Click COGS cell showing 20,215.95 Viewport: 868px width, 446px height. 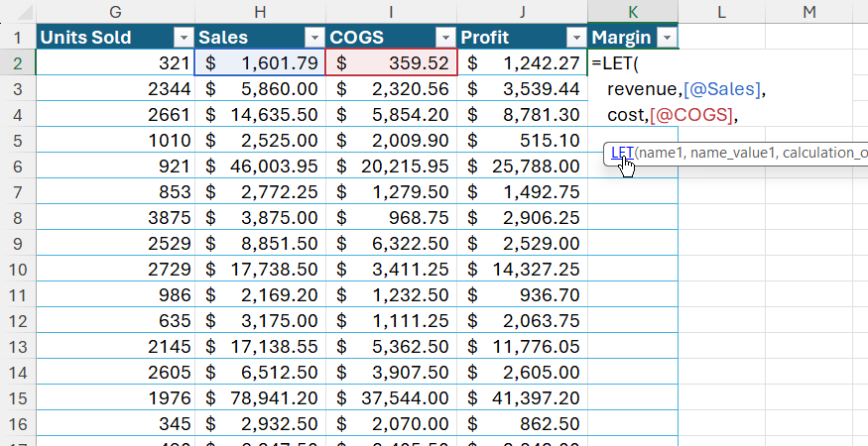pyautogui.click(x=391, y=166)
